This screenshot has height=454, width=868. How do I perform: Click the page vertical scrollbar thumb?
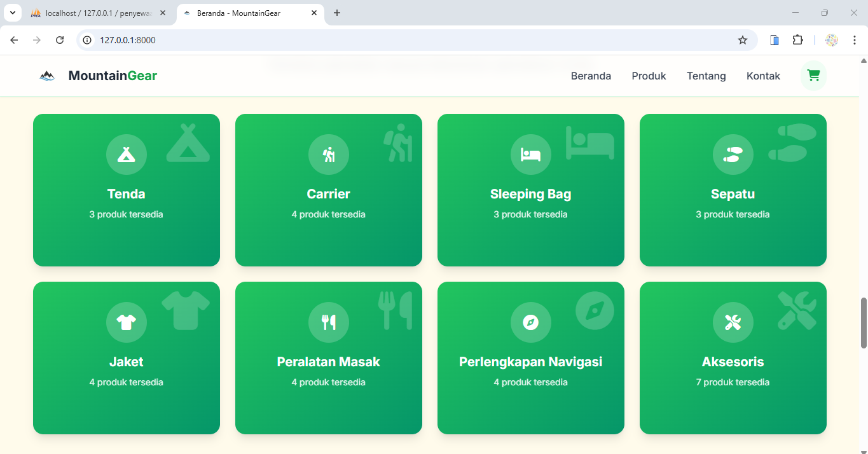(x=864, y=322)
